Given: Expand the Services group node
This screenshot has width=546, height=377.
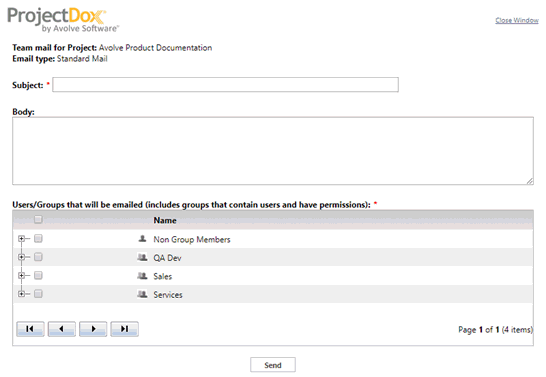Looking at the screenshot, I should click(22, 294).
